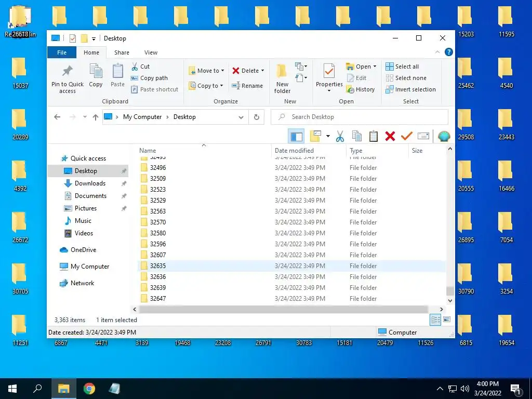Open the Move to dropdown
This screenshot has height=399, width=532.
(x=206, y=71)
